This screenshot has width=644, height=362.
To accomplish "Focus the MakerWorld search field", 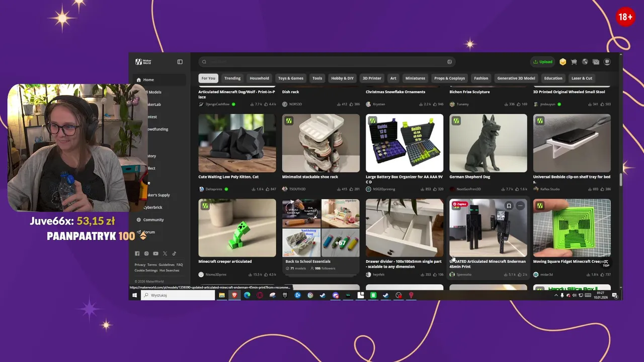I will (327, 62).
